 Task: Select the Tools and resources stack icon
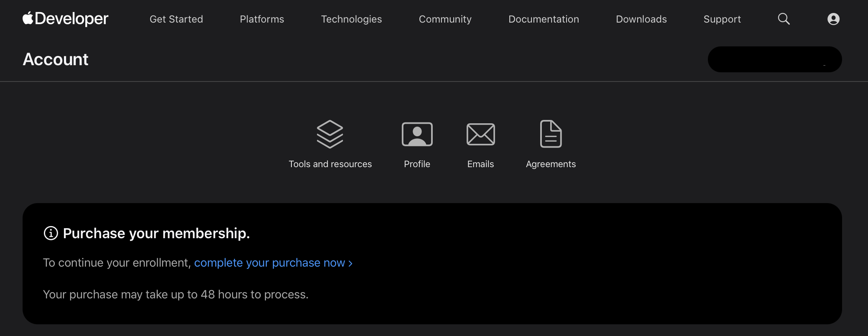pyautogui.click(x=330, y=134)
